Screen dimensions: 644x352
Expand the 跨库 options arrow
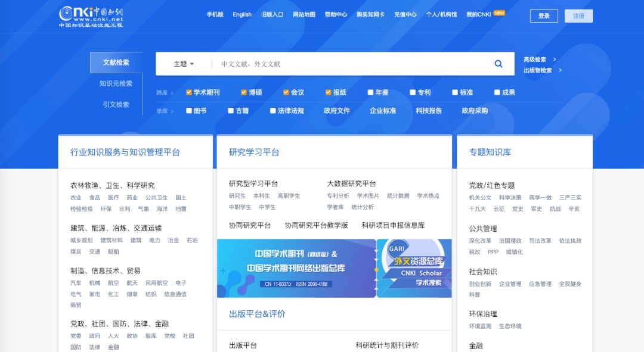click(172, 93)
